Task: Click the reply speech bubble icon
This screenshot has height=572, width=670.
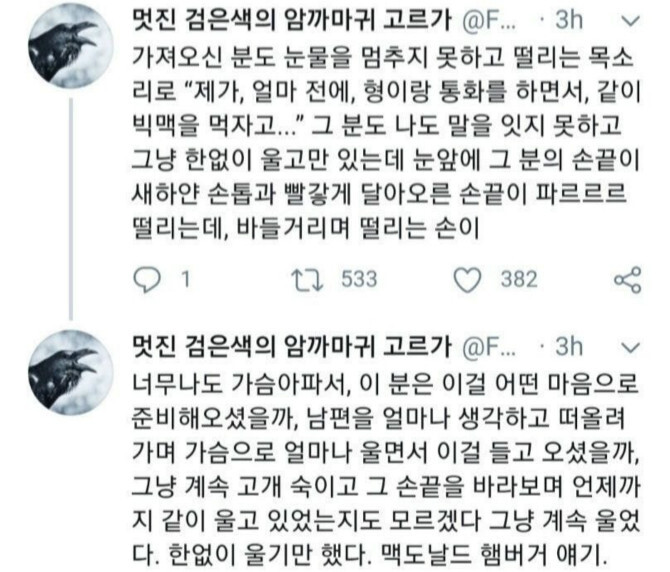Action: click(x=147, y=279)
